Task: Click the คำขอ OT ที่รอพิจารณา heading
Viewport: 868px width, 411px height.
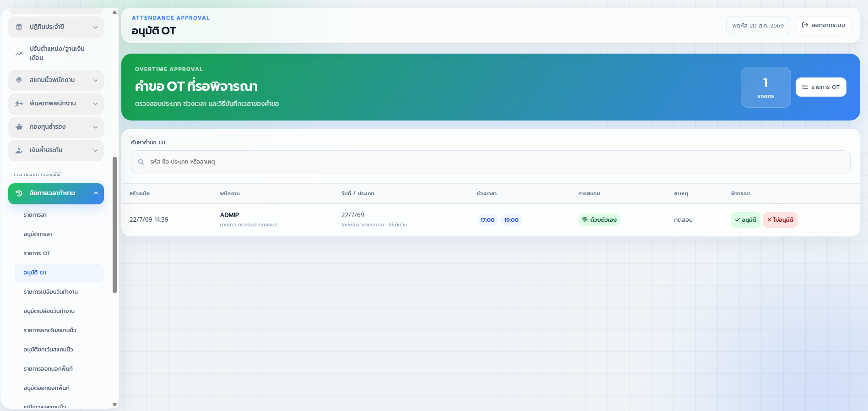Action: pyautogui.click(x=196, y=86)
